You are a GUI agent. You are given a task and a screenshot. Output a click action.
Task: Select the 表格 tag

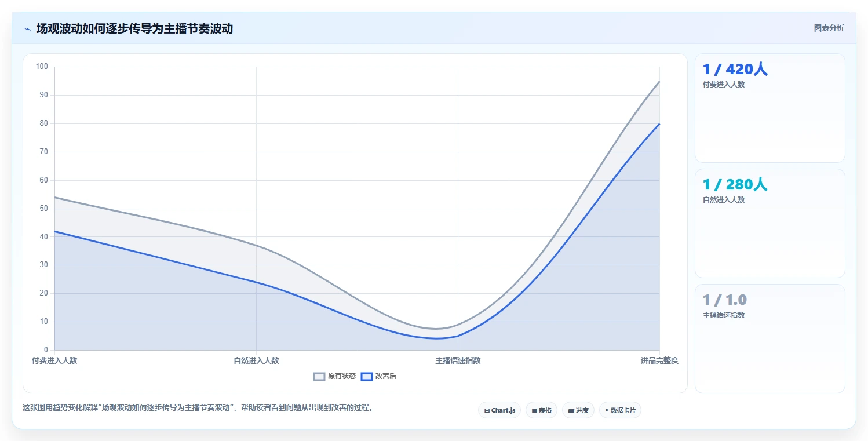(x=541, y=410)
